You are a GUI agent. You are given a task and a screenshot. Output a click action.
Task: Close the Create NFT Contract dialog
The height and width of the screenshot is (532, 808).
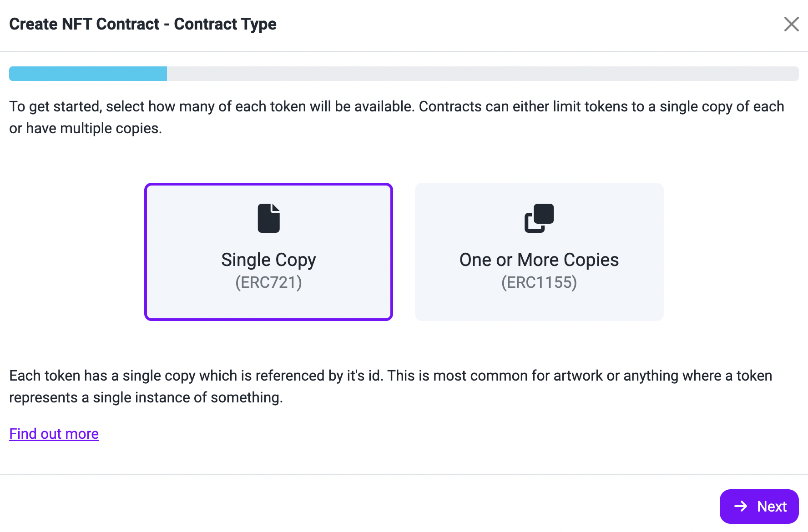point(792,24)
